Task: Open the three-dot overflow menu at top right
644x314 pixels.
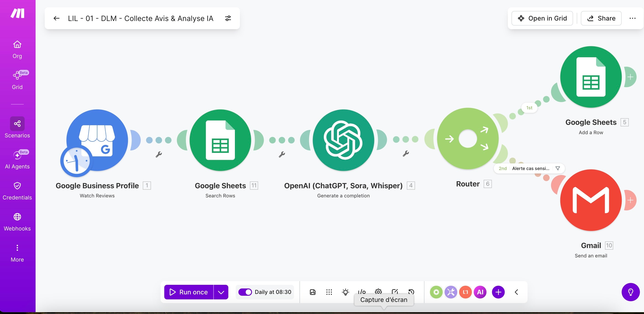Action: [x=633, y=18]
